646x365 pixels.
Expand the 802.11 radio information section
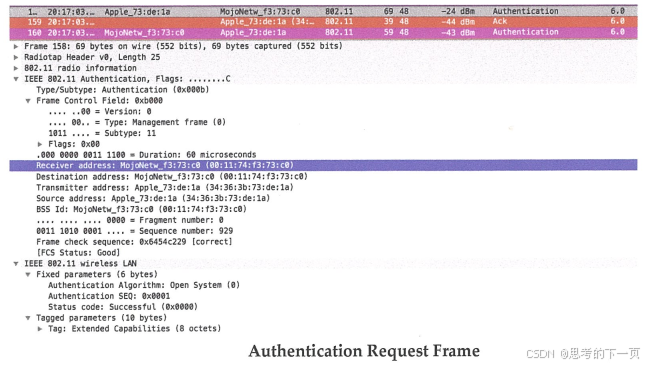click(x=16, y=68)
